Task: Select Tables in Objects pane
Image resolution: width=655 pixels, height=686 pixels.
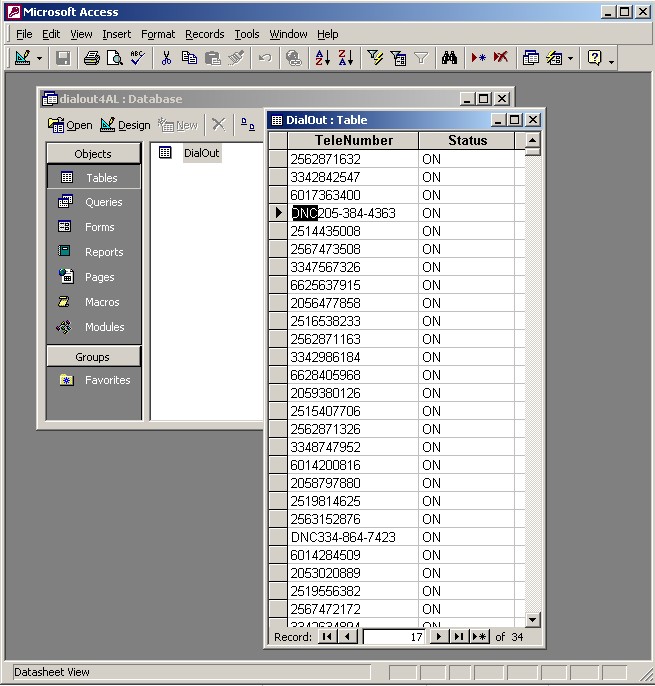Action: (x=93, y=178)
